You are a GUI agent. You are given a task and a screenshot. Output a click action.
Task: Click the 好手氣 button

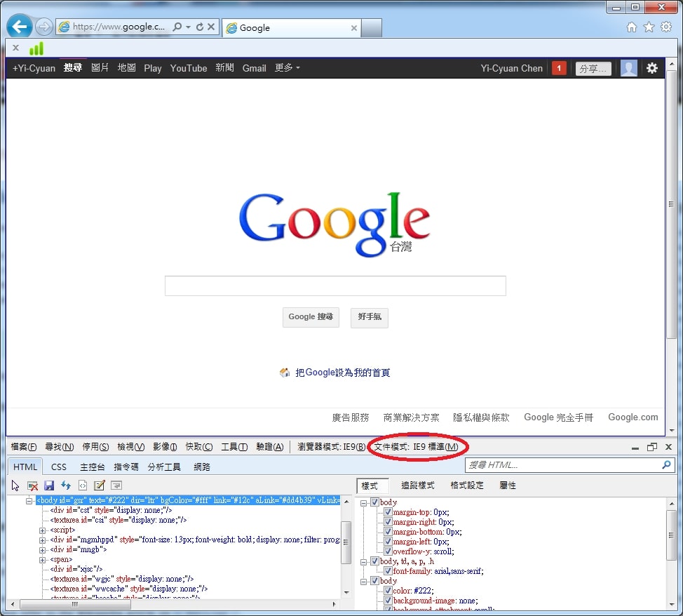[x=370, y=317]
